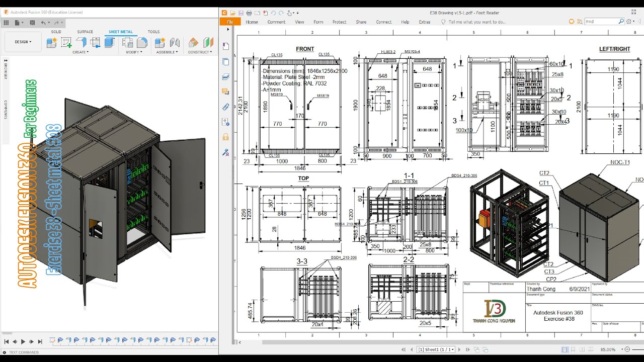Image resolution: width=644 pixels, height=362 pixels.
Task: Open the Foxit Extras ribbon tab
Action: 425,22
